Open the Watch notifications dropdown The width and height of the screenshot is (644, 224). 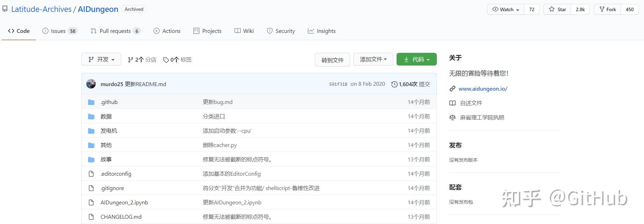coord(506,9)
